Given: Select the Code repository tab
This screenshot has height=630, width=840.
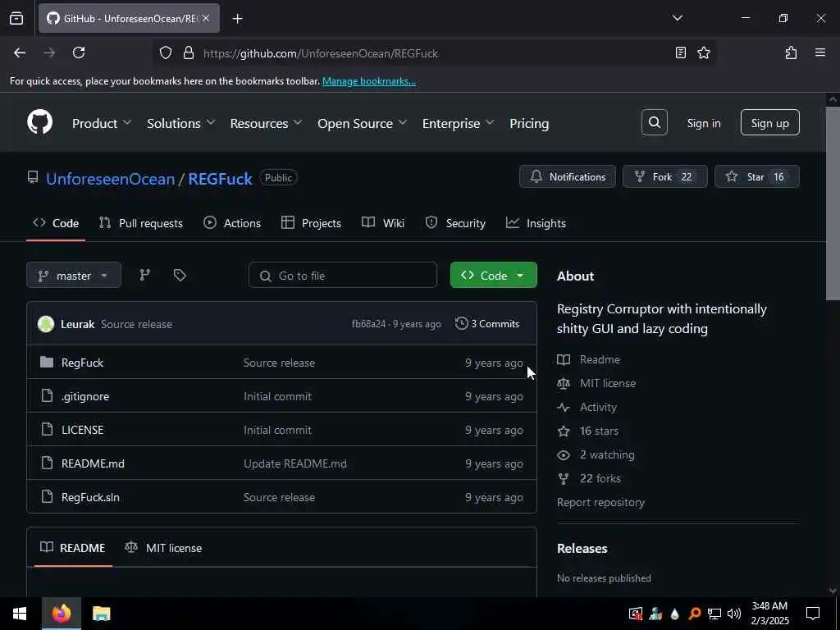Looking at the screenshot, I should coord(56,223).
